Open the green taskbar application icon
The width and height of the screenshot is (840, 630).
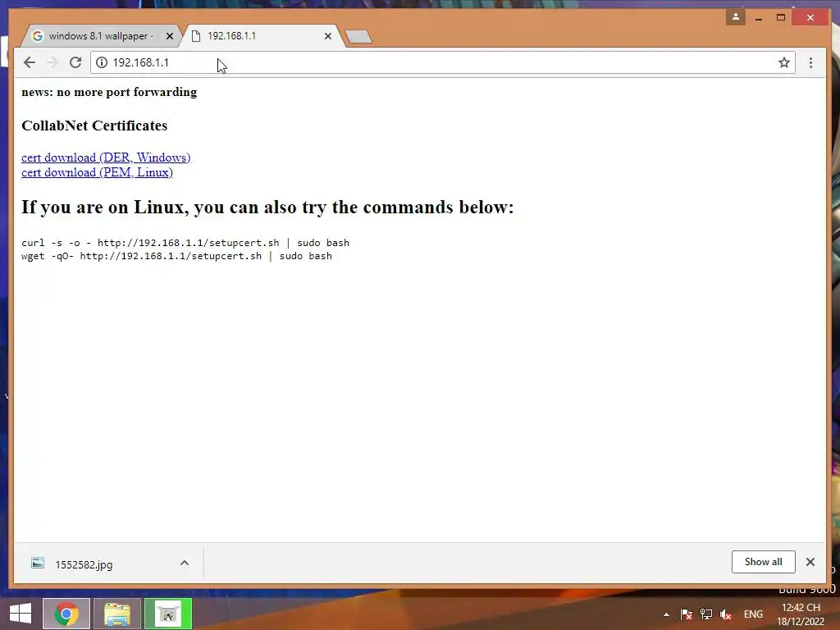pyautogui.click(x=168, y=614)
